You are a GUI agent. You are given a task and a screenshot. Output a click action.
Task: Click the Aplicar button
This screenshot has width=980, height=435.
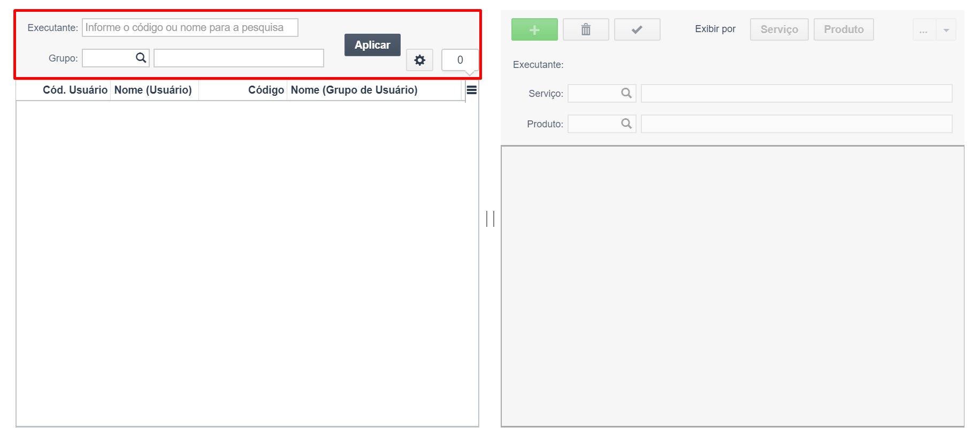click(x=372, y=45)
